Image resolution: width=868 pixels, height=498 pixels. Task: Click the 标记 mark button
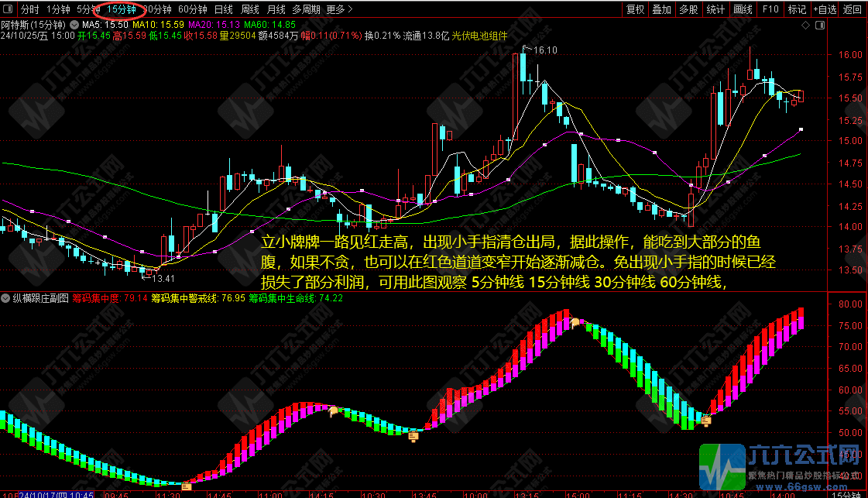pos(797,9)
